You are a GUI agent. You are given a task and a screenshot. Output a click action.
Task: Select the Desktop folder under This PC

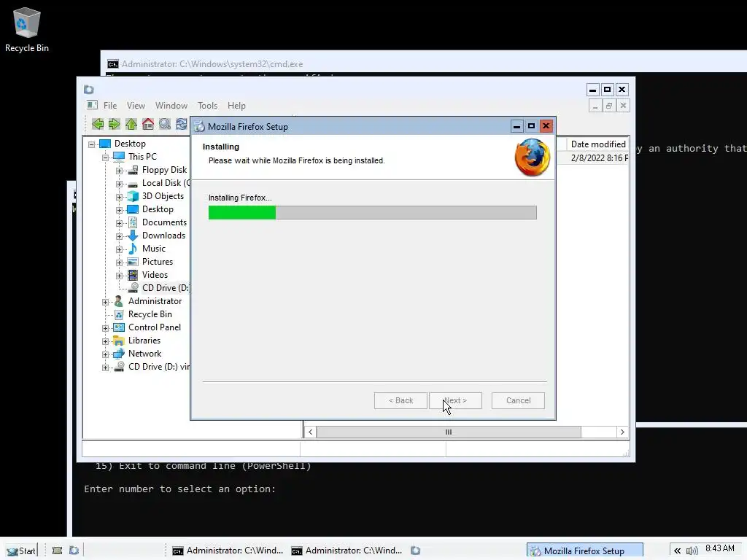click(x=158, y=209)
